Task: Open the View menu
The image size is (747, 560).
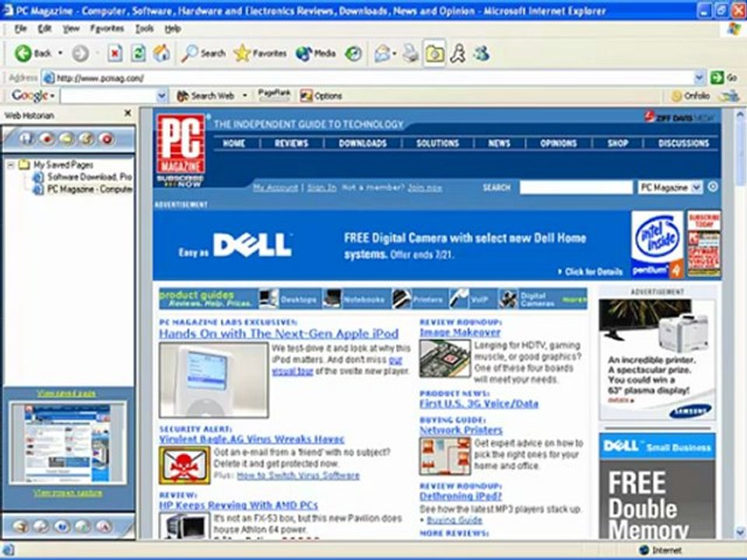Action: click(71, 29)
